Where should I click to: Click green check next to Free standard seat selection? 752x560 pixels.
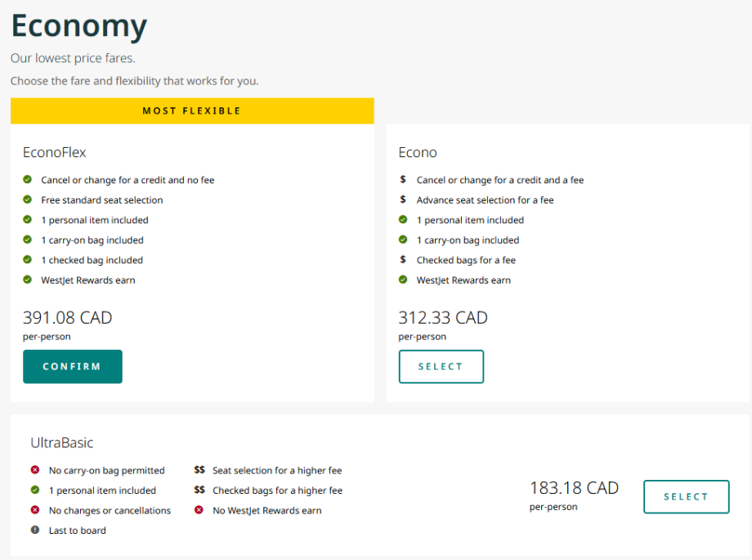(28, 200)
